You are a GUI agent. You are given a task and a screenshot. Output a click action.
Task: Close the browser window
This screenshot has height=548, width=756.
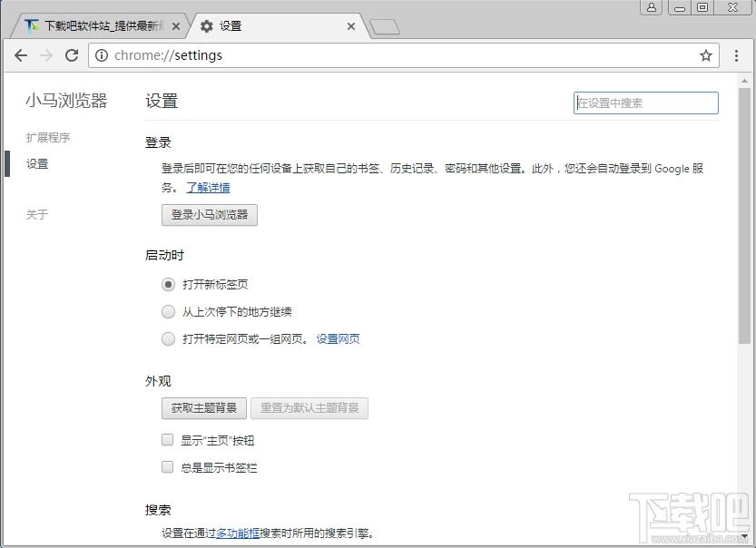tap(732, 7)
